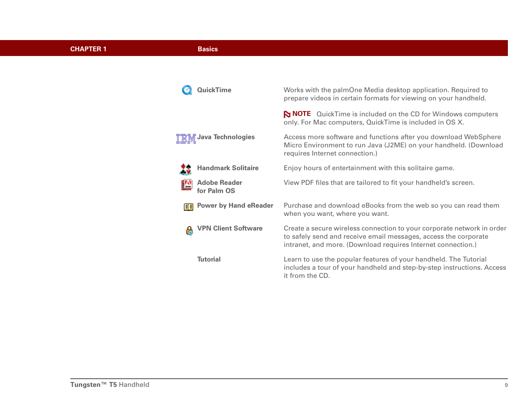Select the 'Adobe Reader for Palm OS' label

[x=220, y=187]
